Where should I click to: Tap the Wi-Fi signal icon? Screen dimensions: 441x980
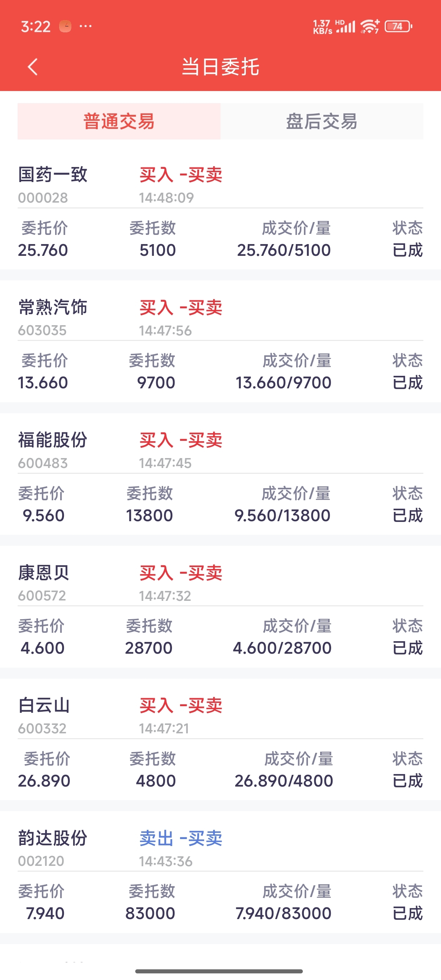point(370,26)
